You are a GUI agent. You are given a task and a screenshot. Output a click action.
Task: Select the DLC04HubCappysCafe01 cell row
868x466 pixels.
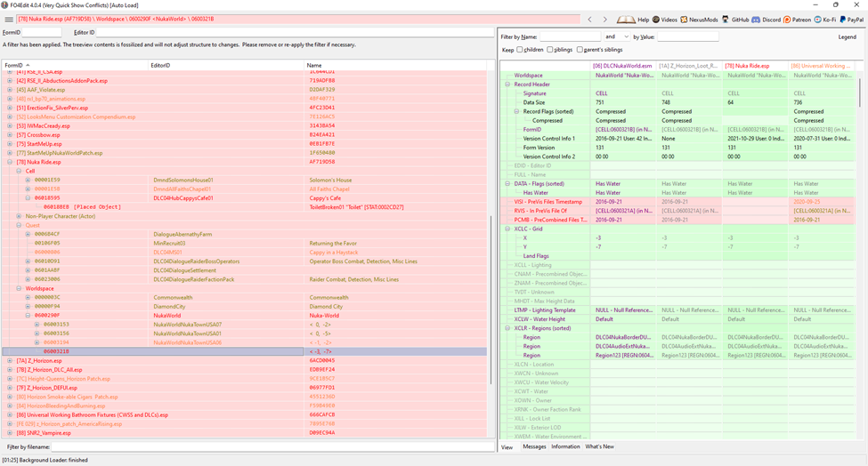(x=245, y=198)
